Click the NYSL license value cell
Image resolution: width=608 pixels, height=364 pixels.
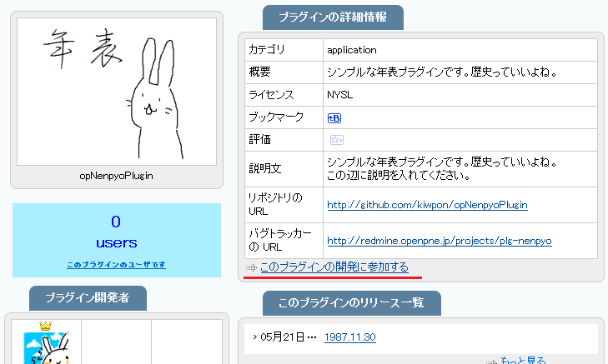[340, 95]
